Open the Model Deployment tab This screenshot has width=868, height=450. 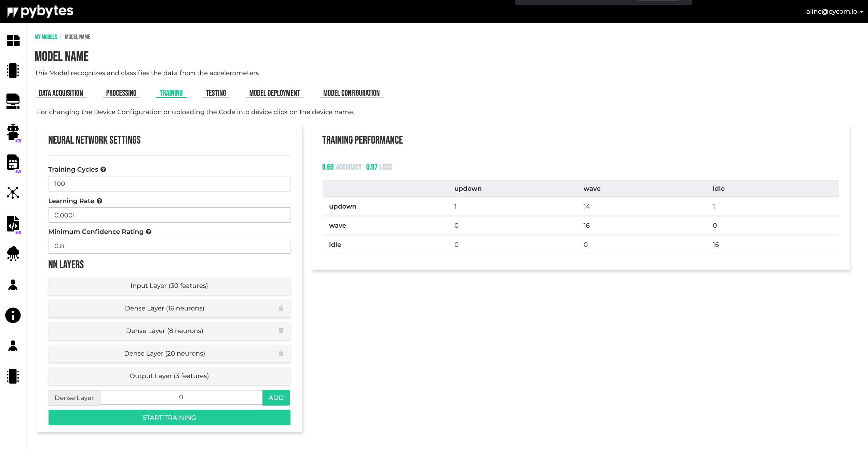point(274,93)
